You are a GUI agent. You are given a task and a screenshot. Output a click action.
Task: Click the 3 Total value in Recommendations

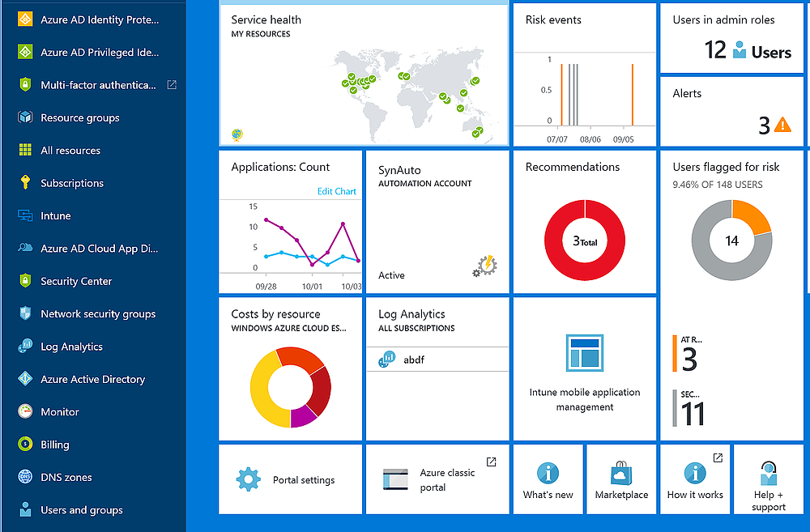pos(585,241)
